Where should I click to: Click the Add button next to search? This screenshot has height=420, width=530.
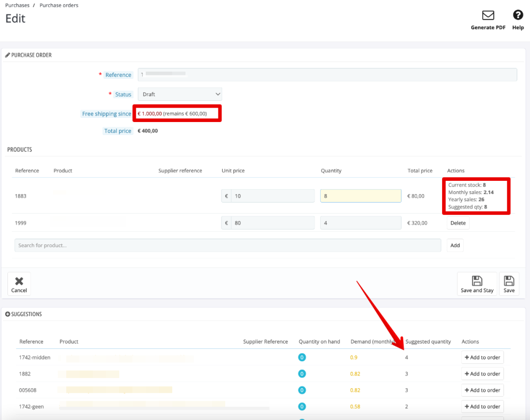[455, 246]
